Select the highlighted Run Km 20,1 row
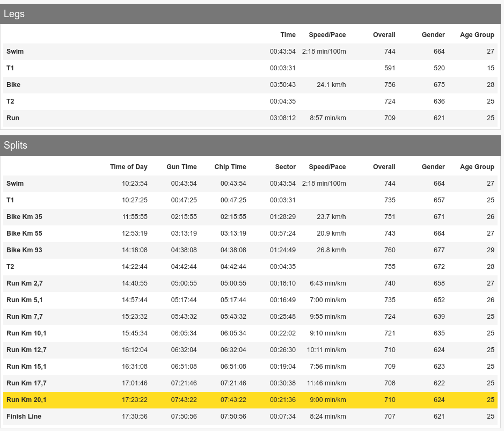This screenshot has height=431, width=504. 250,400
